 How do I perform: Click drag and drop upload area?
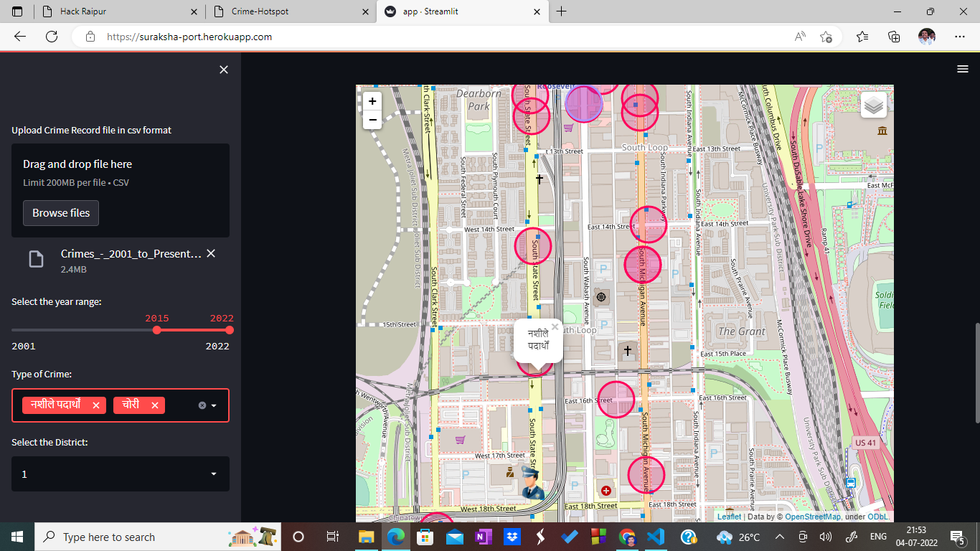click(121, 190)
